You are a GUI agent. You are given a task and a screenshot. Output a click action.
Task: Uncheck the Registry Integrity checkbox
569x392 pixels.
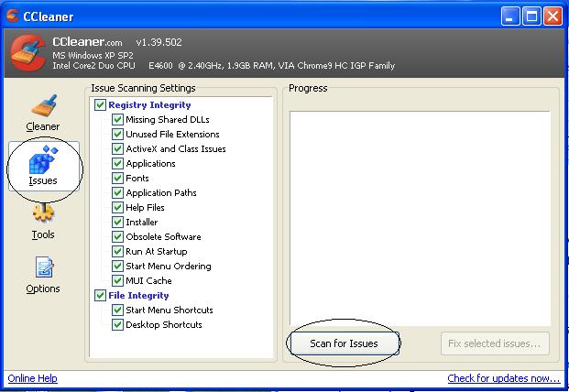[100, 105]
